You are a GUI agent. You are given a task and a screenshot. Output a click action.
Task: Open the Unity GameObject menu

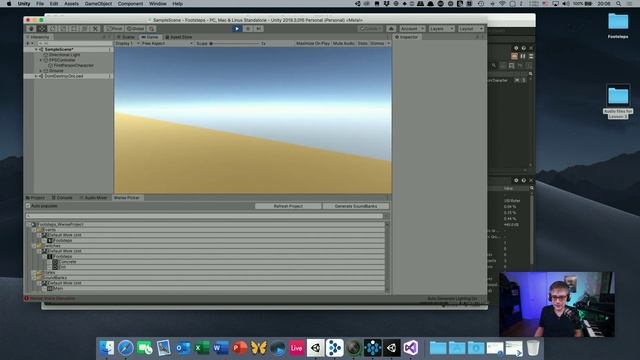point(98,4)
